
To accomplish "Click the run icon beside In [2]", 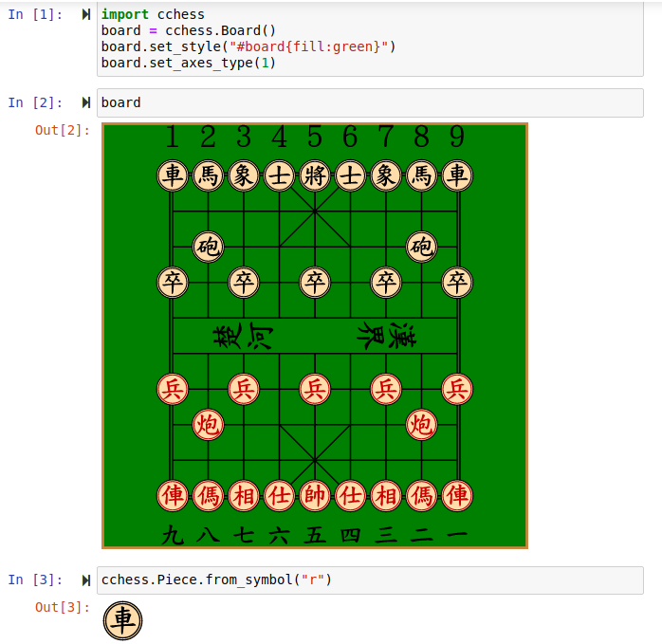I will coord(86,102).
